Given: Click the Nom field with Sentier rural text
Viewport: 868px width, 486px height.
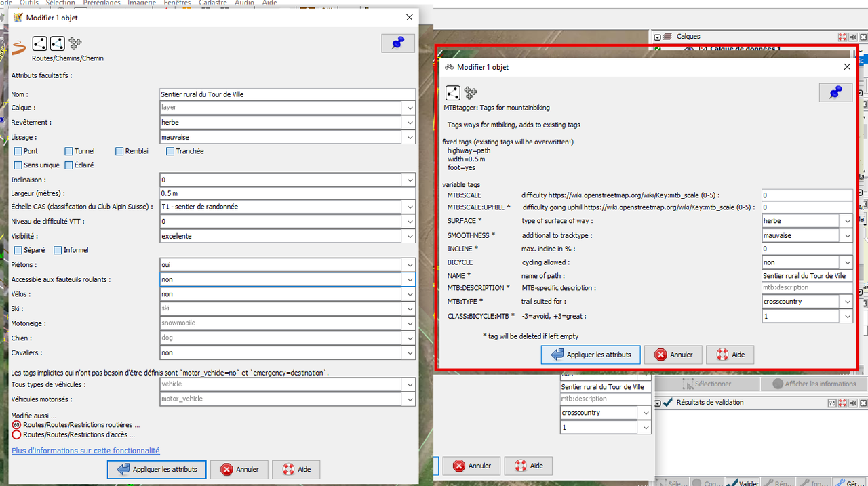Looking at the screenshot, I should coord(288,94).
